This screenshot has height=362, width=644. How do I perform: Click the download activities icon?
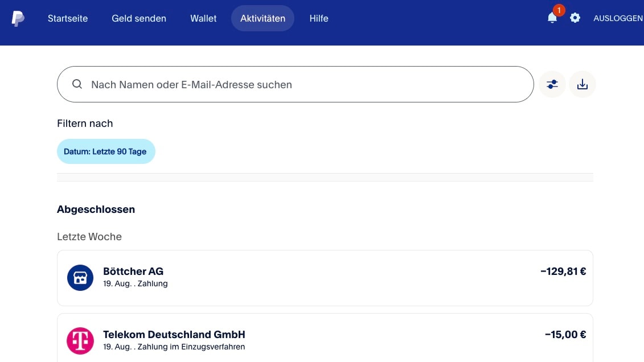(x=582, y=84)
